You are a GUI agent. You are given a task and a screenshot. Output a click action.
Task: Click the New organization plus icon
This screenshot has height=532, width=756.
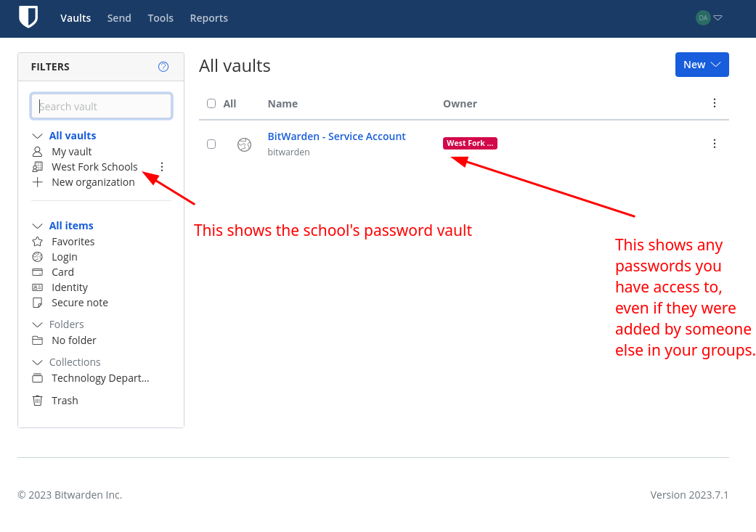click(x=37, y=182)
